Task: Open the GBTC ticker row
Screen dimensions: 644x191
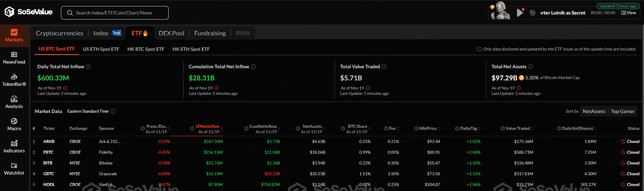Action: [x=337, y=174]
